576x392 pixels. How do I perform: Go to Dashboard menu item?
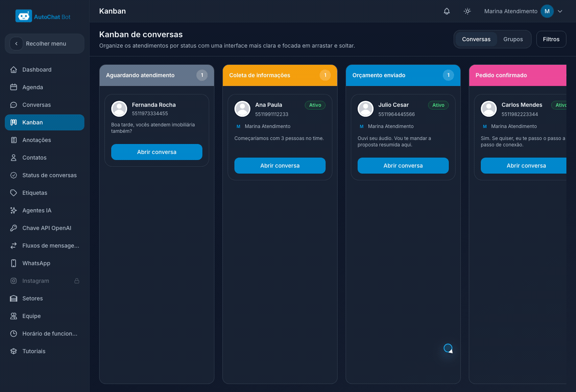click(44, 70)
